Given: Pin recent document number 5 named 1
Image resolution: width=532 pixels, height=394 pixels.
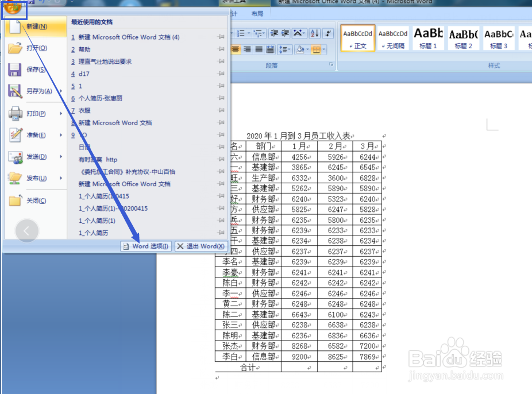Looking at the screenshot, I should pos(221,86).
